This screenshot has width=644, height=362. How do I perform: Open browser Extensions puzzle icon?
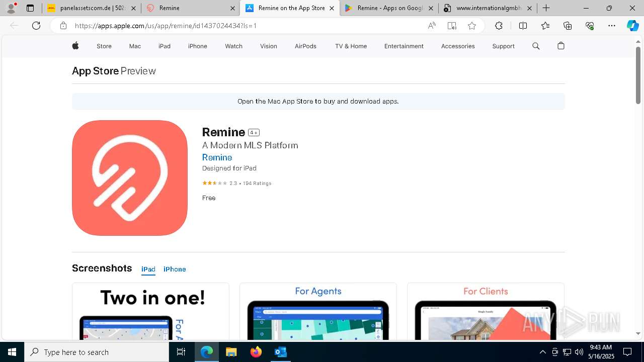[x=499, y=26]
